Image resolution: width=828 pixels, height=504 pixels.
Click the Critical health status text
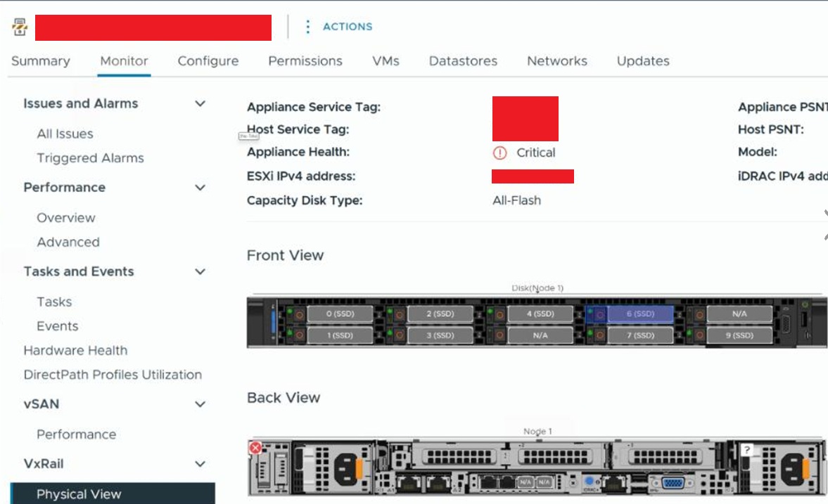pos(536,153)
